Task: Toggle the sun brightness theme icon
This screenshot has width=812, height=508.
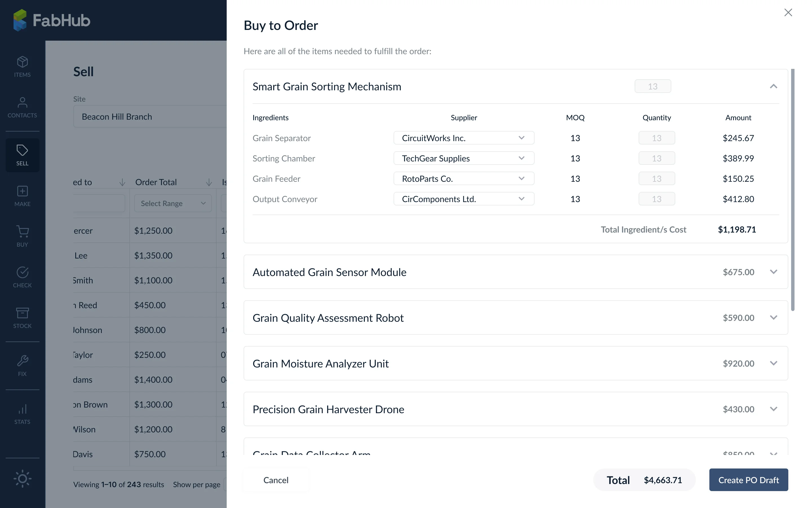Action: 23,479
